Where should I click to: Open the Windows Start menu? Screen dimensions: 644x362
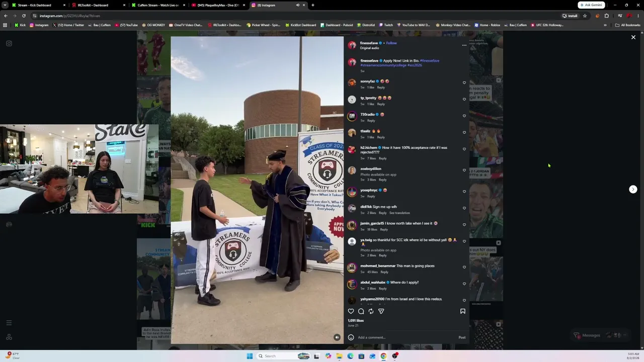point(250,356)
